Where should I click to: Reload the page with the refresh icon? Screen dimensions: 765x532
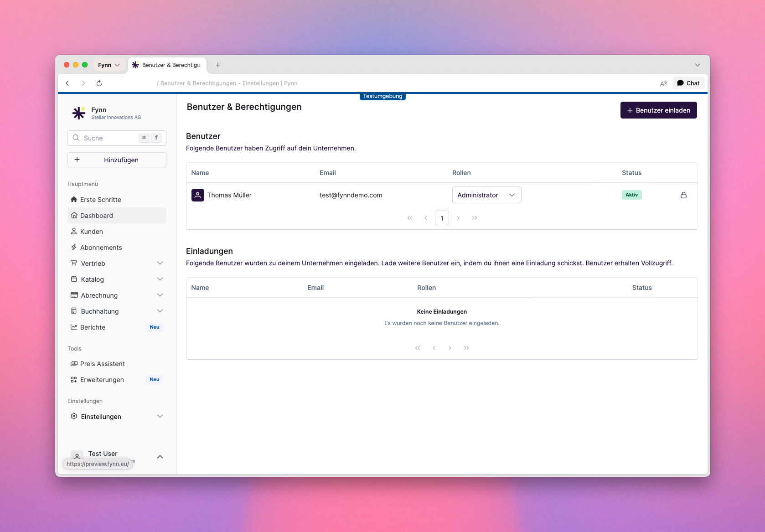click(99, 83)
